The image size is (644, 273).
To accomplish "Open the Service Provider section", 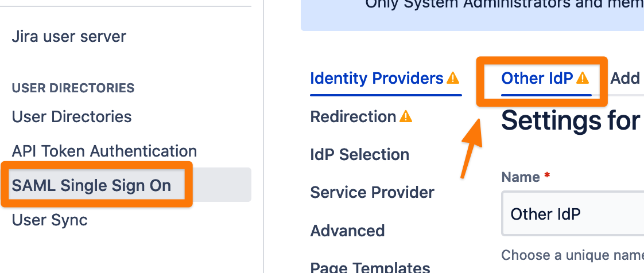I will tap(372, 193).
